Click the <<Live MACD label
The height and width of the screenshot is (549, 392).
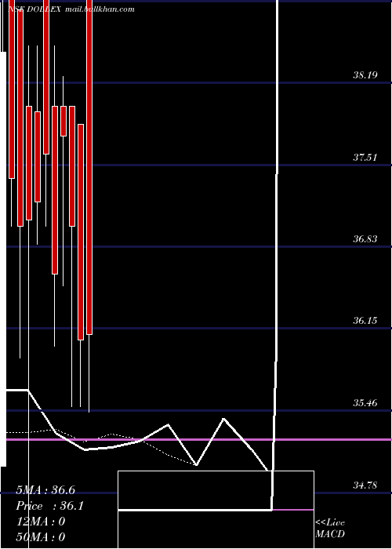[330, 528]
